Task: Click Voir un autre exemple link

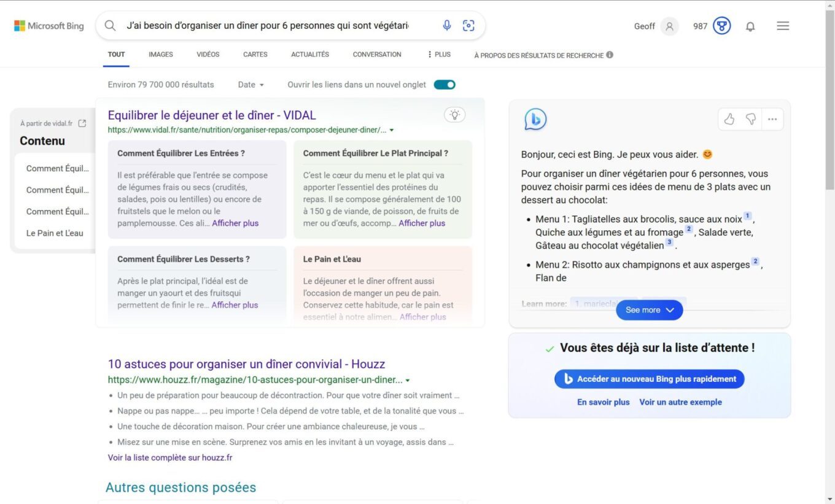Action: click(x=680, y=402)
